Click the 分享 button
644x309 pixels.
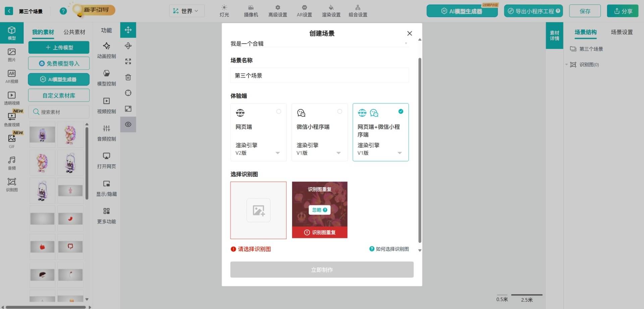(x=623, y=11)
